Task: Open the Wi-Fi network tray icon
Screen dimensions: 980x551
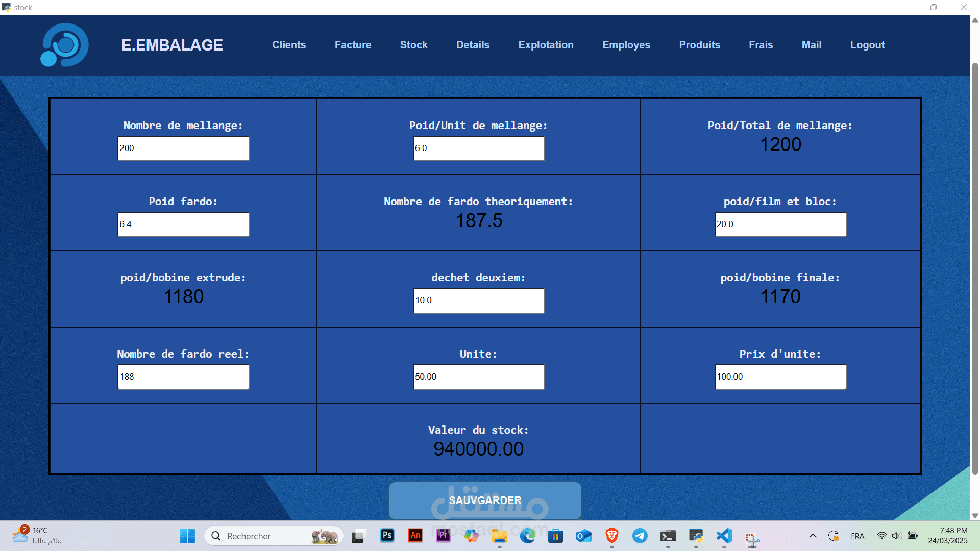Action: point(881,536)
